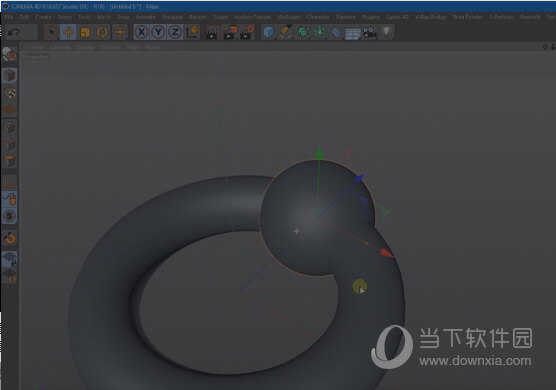Click the Camera object icon
This screenshot has width=556, height=390.
point(369,33)
